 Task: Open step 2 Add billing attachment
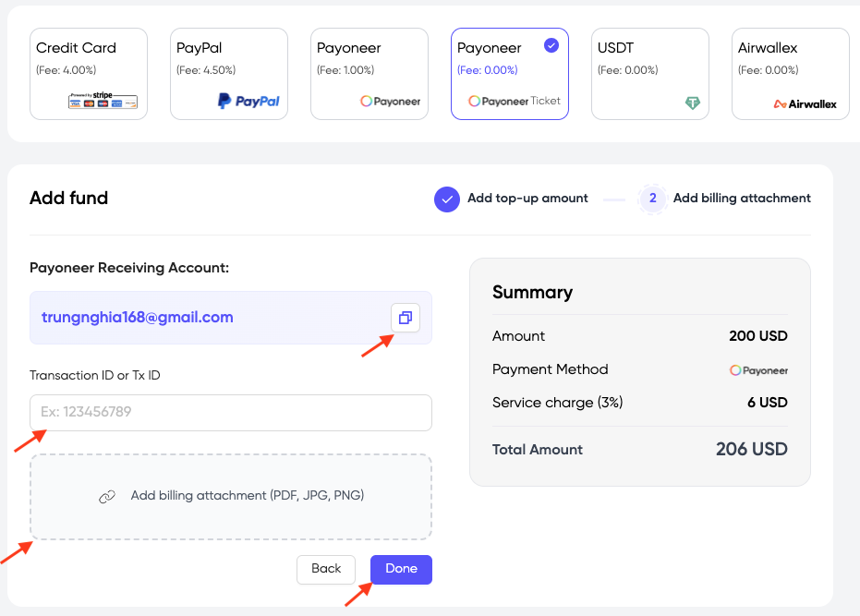click(x=652, y=199)
